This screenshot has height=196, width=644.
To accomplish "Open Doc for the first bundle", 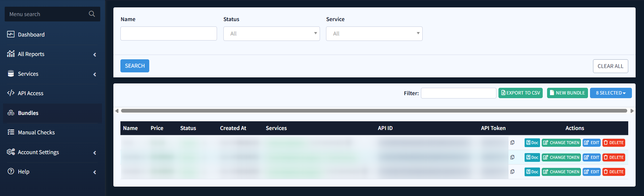I will pos(532,143).
